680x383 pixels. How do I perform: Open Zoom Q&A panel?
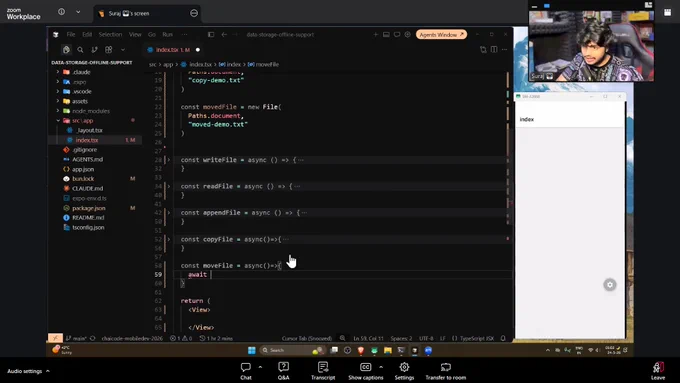[x=283, y=371]
